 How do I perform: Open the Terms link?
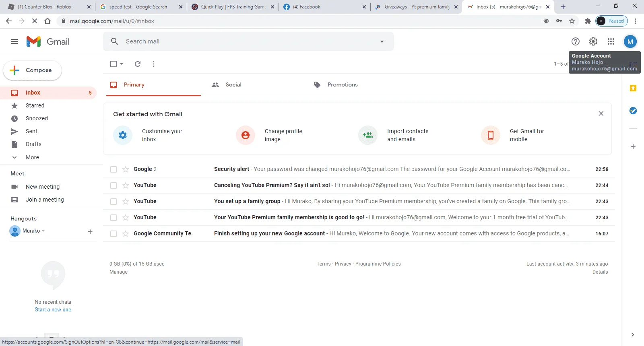[x=324, y=264]
